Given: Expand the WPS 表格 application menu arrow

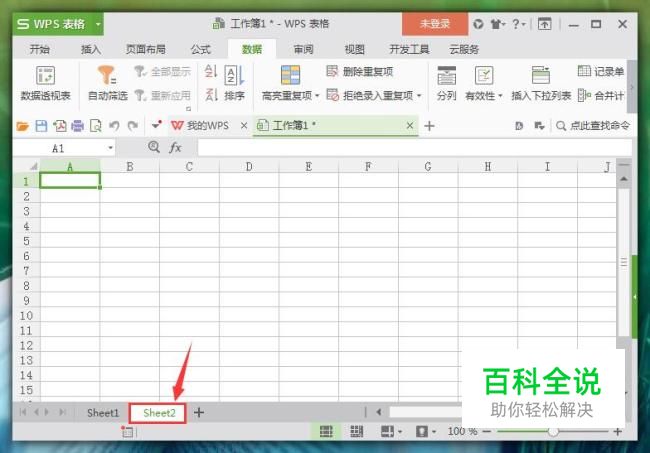Looking at the screenshot, I should point(98,24).
